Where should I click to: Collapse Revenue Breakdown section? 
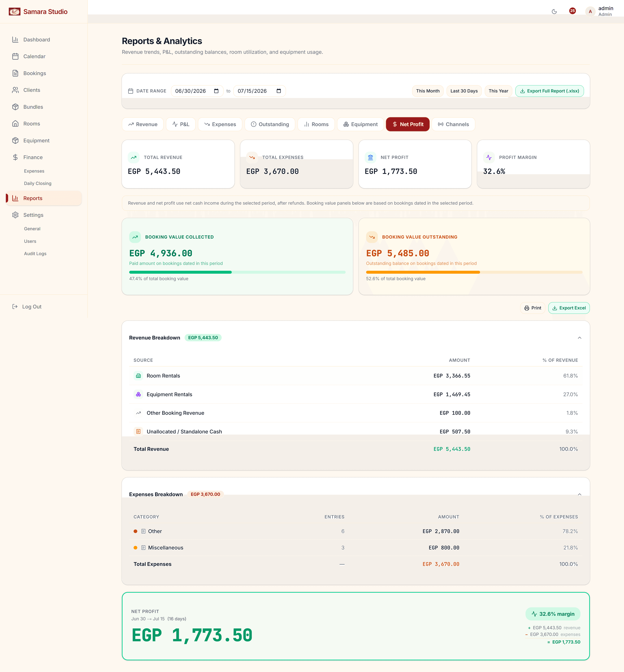[x=579, y=338]
